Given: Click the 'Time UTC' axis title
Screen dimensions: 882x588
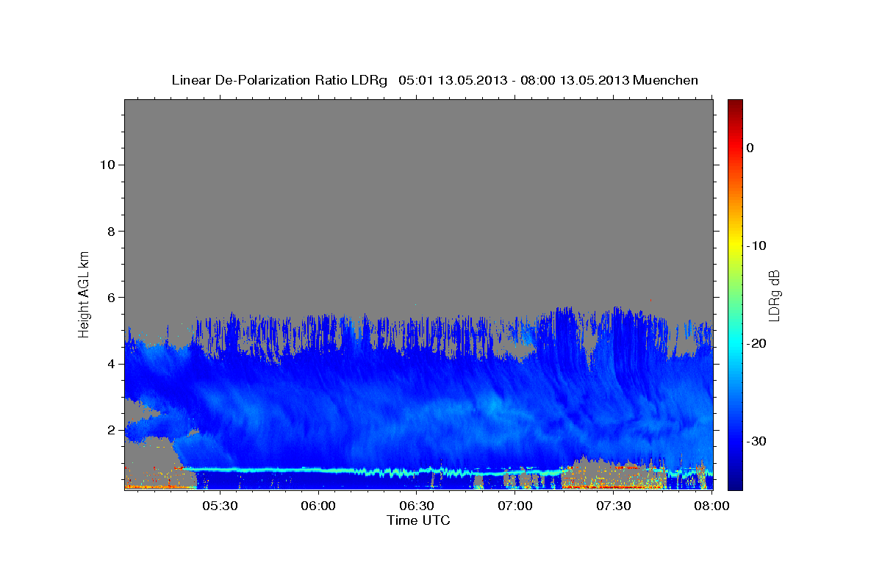Looking at the screenshot, I should pyautogui.click(x=418, y=520).
